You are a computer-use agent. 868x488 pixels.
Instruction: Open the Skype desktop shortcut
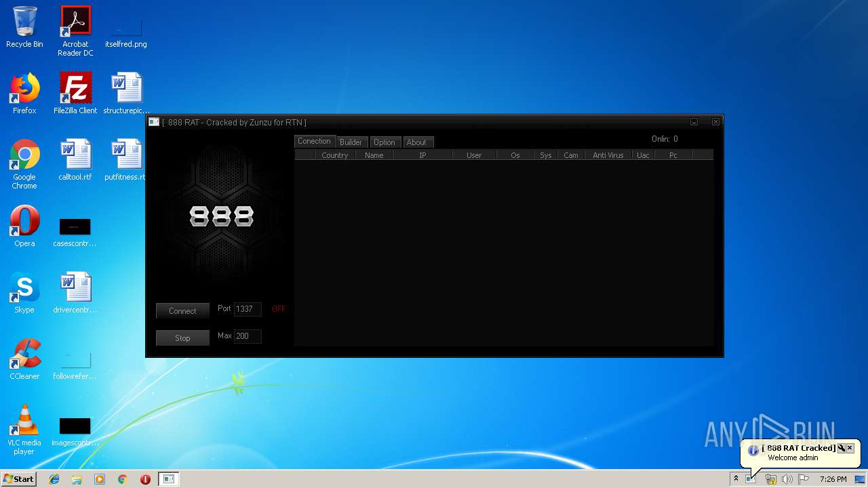pyautogui.click(x=24, y=293)
